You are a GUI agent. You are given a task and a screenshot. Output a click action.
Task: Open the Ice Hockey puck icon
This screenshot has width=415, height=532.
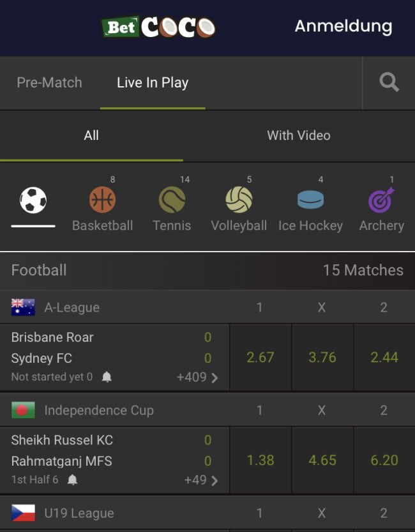coord(310,201)
